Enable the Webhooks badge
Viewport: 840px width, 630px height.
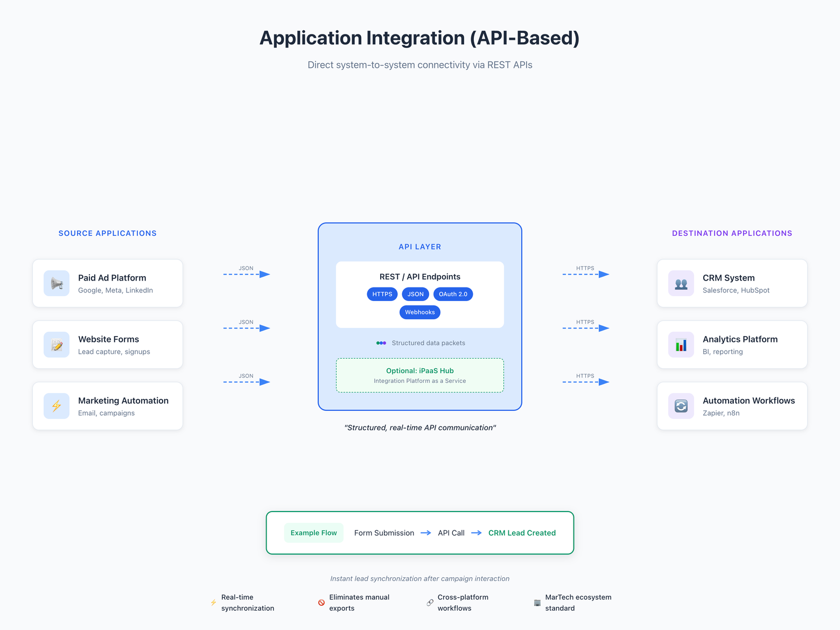pos(419,312)
